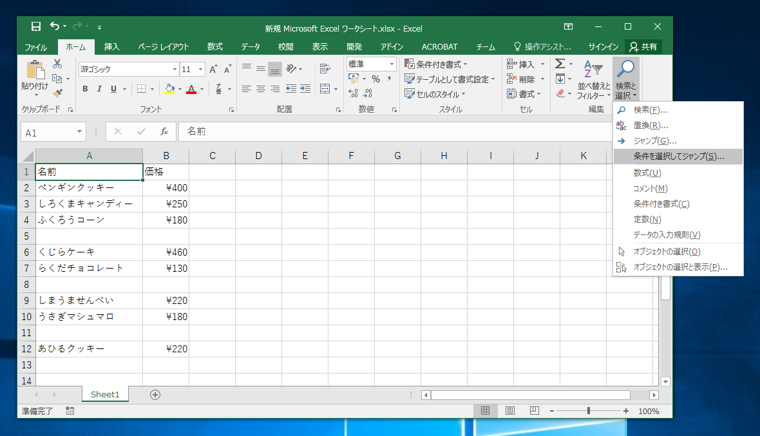Apply comma style number format
This screenshot has height=436, width=760.
click(389, 79)
